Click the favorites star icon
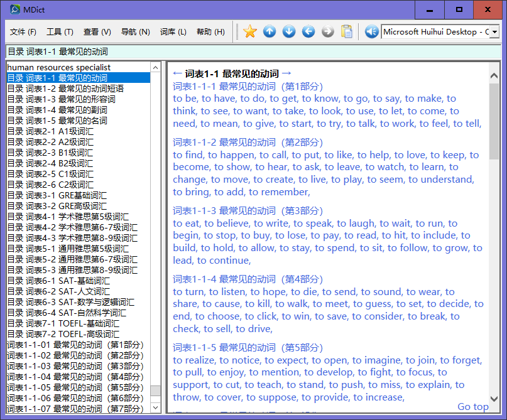Image resolution: width=507 pixels, height=420 pixels. click(250, 31)
